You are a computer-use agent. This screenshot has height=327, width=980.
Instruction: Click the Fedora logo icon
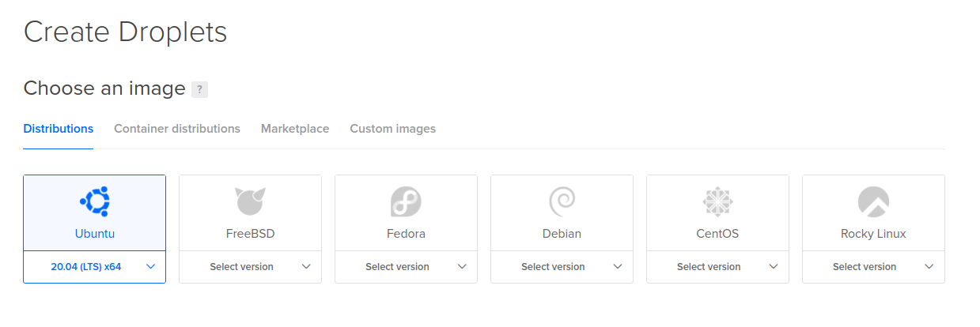(406, 201)
